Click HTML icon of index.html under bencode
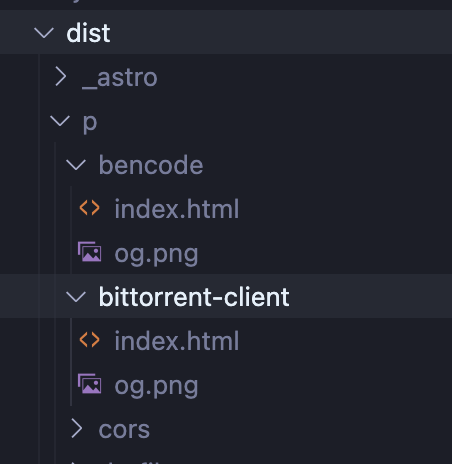This screenshot has width=452, height=464. (x=89, y=208)
